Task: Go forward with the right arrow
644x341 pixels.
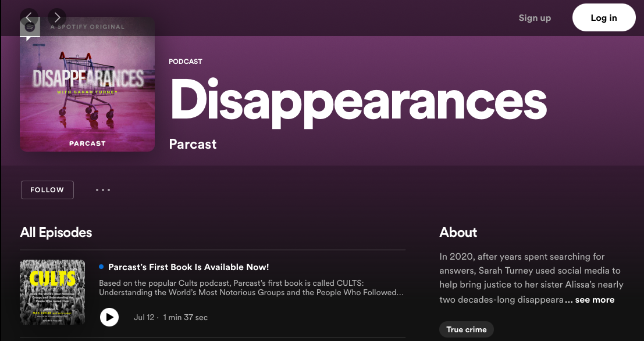Action: tap(57, 17)
